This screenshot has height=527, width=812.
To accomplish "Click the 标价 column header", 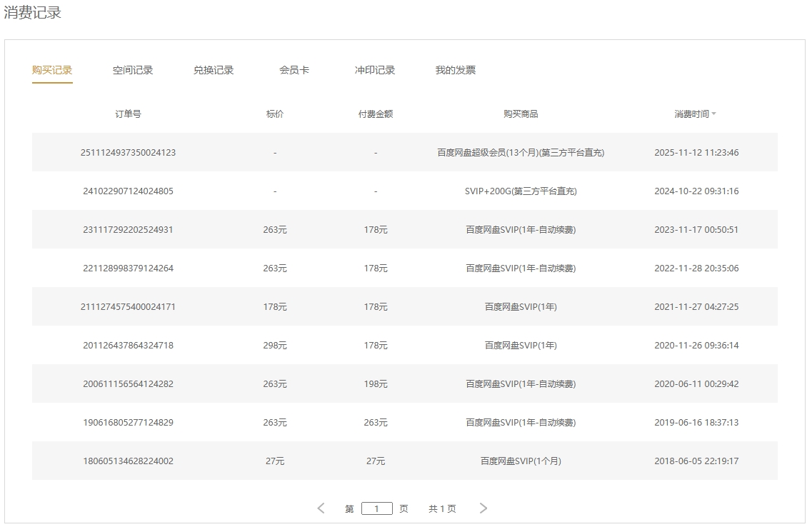I will pyautogui.click(x=275, y=113).
